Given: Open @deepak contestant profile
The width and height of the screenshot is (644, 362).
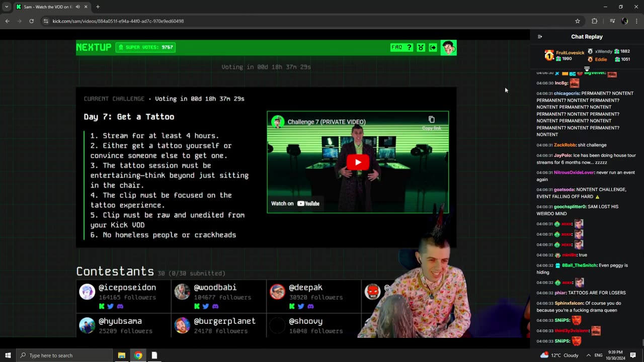Looking at the screenshot, I should pyautogui.click(x=305, y=288).
